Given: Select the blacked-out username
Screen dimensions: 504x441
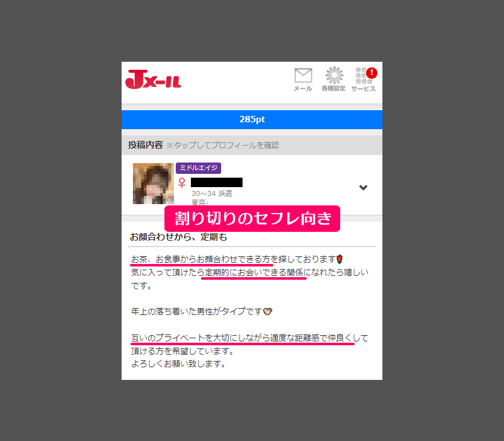Looking at the screenshot, I should click(217, 183).
